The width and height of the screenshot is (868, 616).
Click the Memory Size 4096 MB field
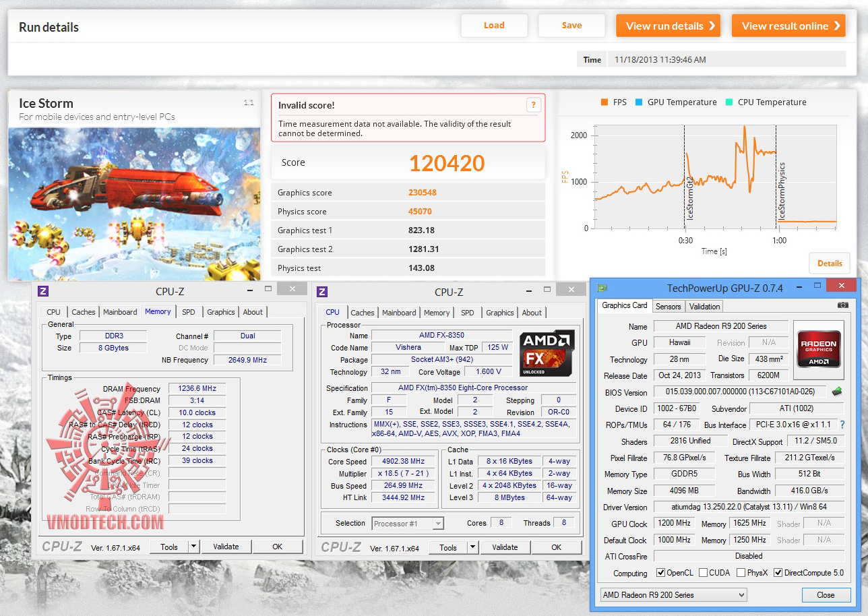pyautogui.click(x=683, y=491)
